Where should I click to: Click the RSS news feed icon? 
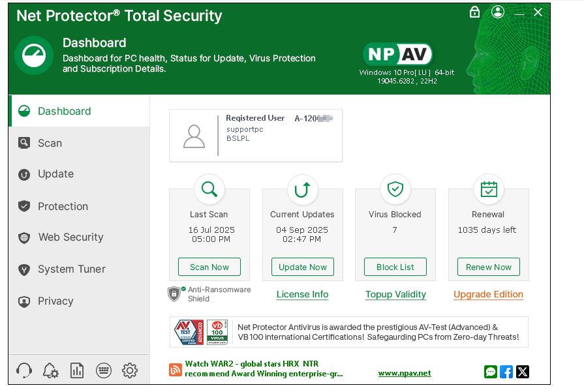click(176, 370)
